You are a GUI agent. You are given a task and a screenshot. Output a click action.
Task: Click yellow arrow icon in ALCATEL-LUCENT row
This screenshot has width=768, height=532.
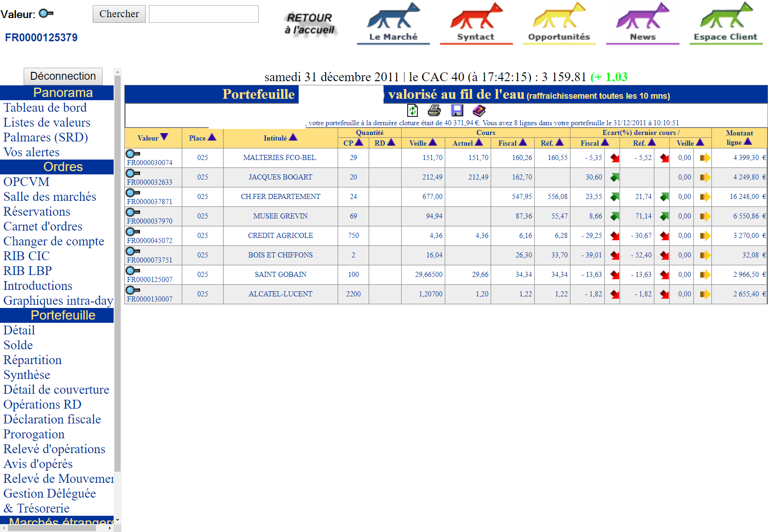click(x=705, y=294)
